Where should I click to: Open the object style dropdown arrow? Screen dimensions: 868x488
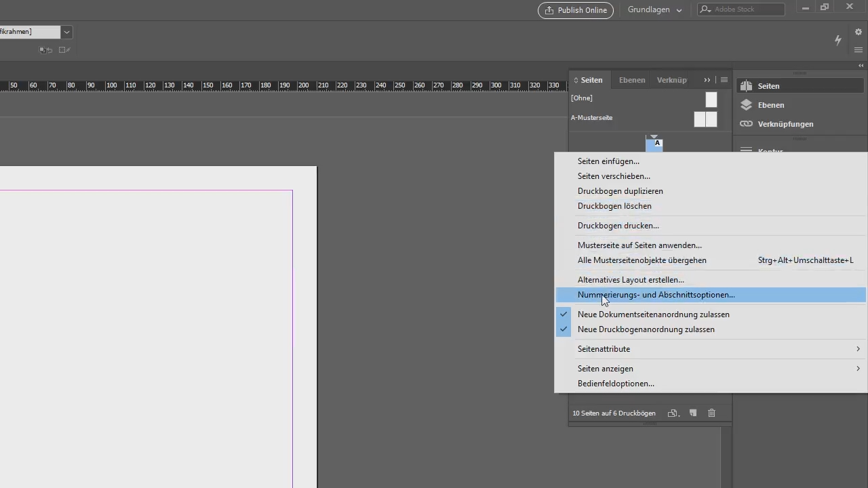tap(66, 32)
